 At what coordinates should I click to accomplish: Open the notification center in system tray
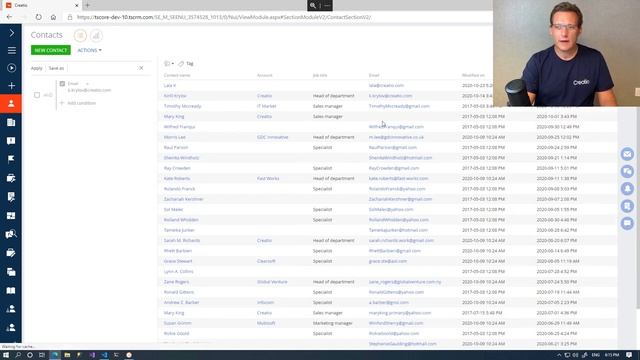629,355
